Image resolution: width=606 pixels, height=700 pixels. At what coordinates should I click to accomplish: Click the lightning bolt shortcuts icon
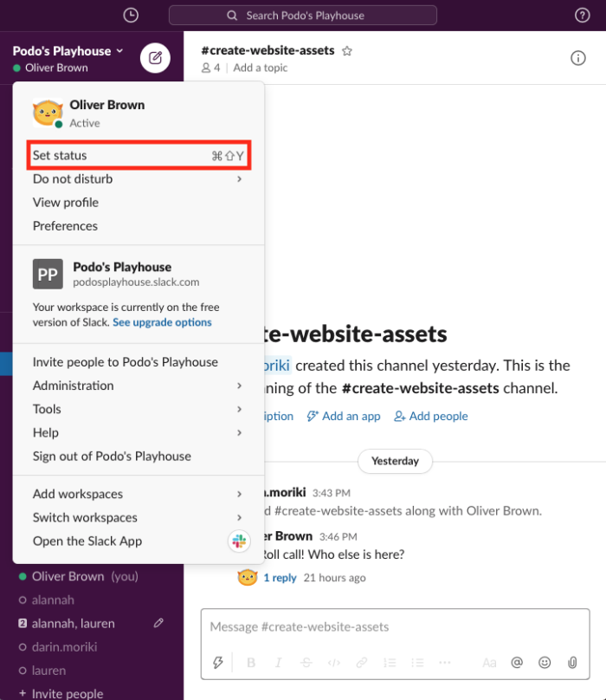[x=218, y=663]
